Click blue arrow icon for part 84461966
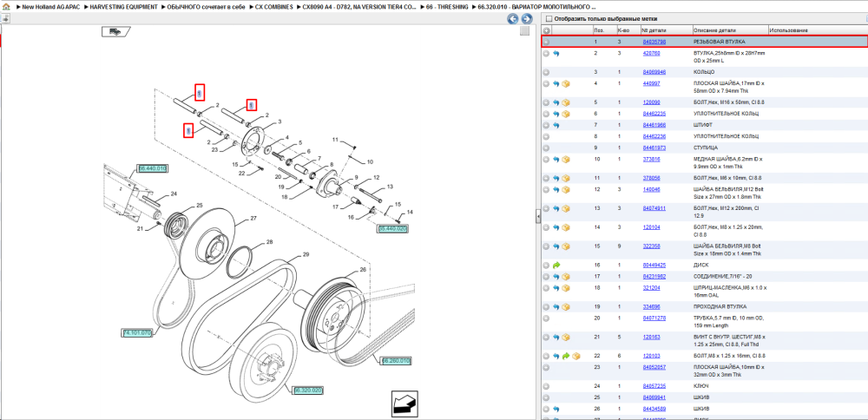Image resolution: width=868 pixels, height=420 pixels. pos(556,126)
